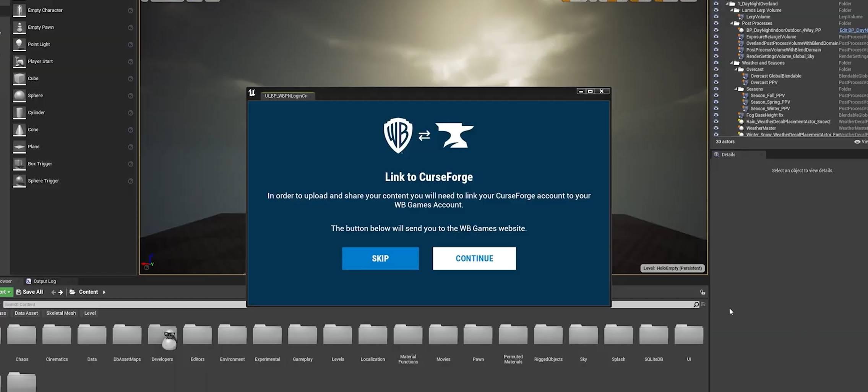Open the Developers folder
Screen dimensions: 868x392
pos(162,337)
